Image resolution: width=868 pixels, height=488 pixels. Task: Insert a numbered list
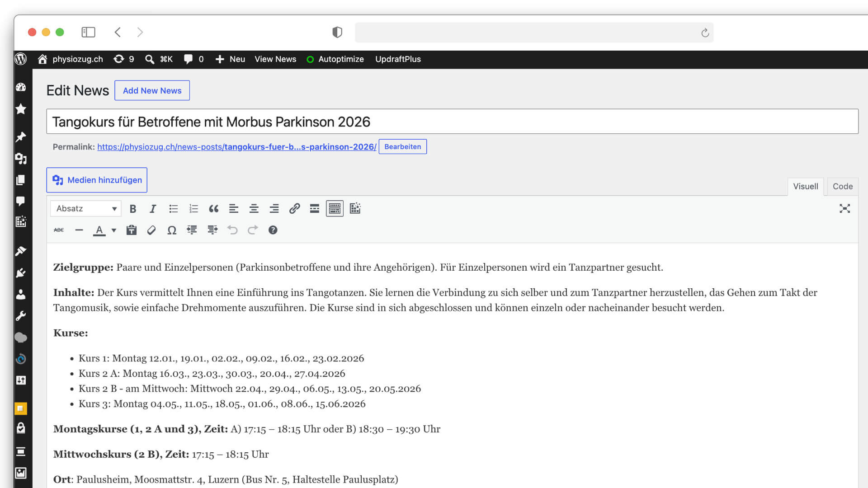pos(193,209)
